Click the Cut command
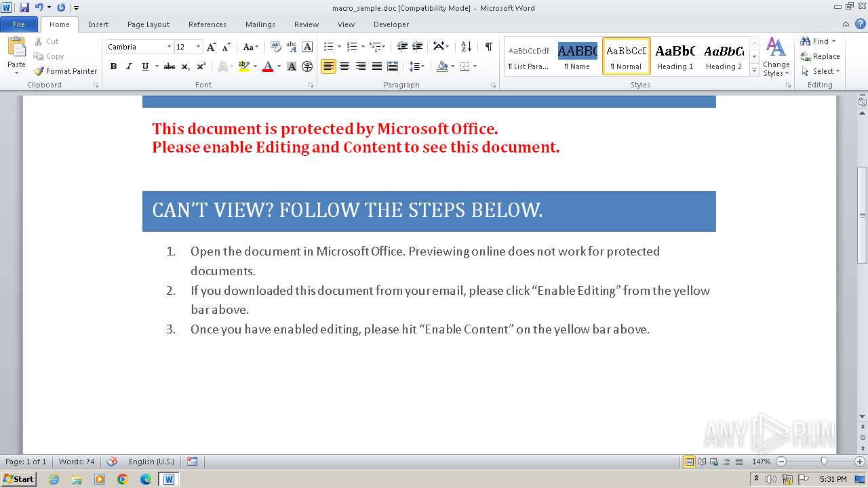 point(46,41)
